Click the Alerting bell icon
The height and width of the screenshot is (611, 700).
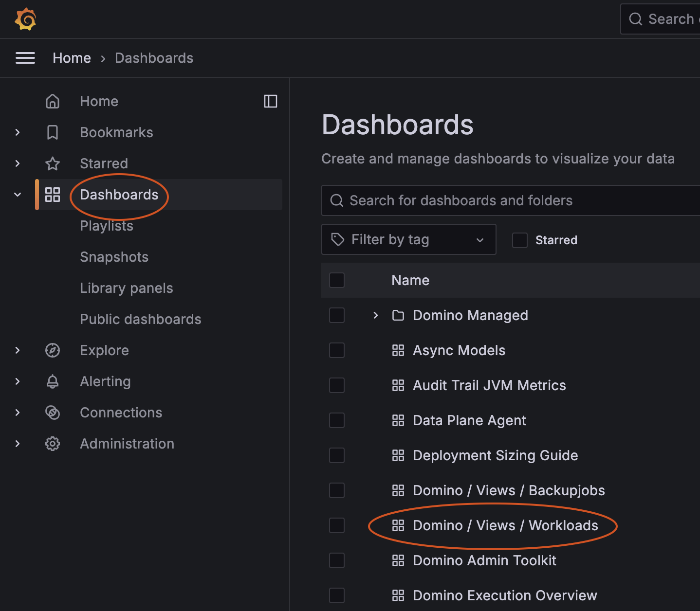pyautogui.click(x=53, y=381)
